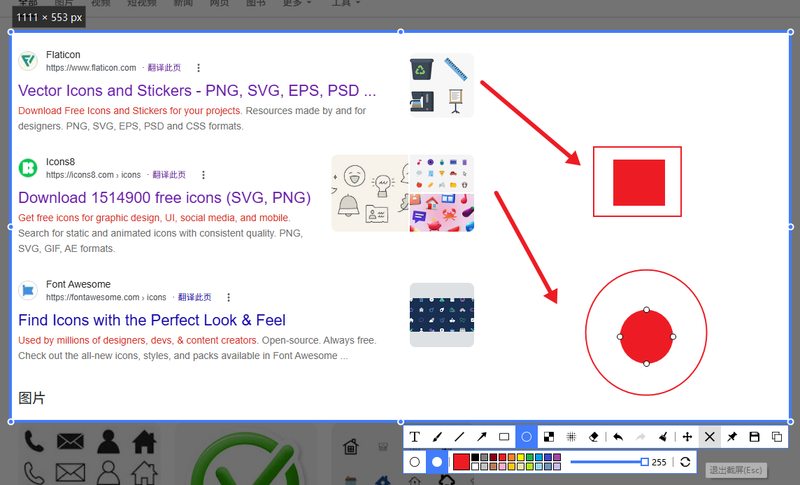Select the Rectangle shape tool
Screen dimensions: 800x485
[504, 437]
